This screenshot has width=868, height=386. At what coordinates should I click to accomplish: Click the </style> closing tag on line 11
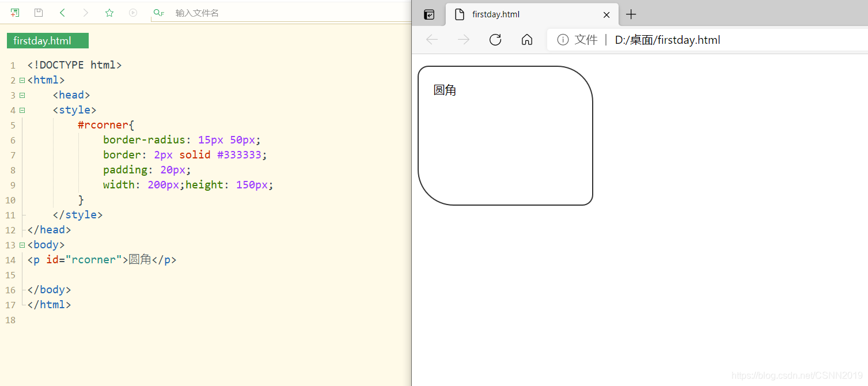tap(78, 215)
